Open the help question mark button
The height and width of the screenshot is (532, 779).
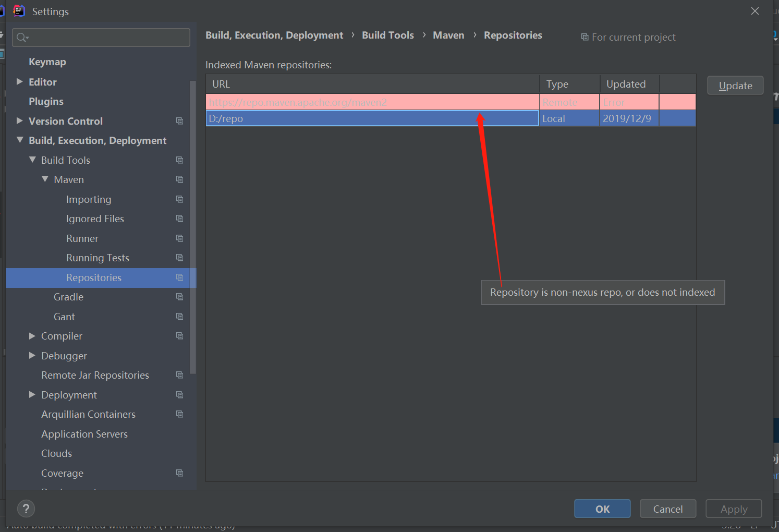26,509
